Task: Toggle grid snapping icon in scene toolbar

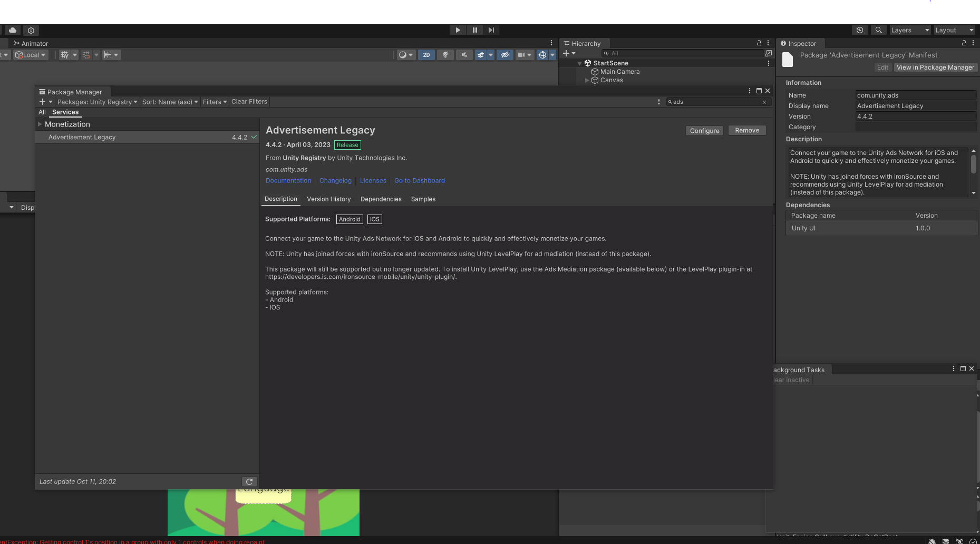Action: [x=65, y=55]
